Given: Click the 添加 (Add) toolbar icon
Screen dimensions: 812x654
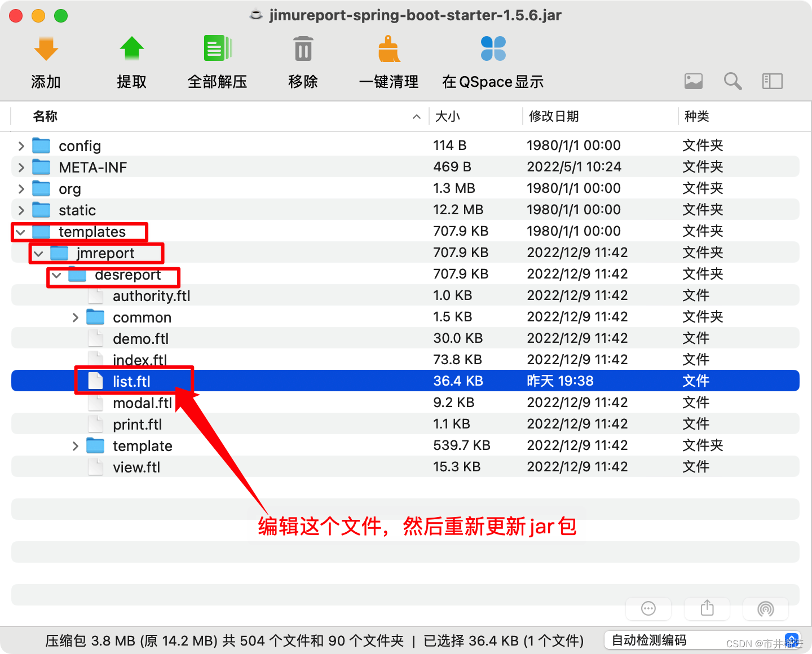Looking at the screenshot, I should click(46, 49).
